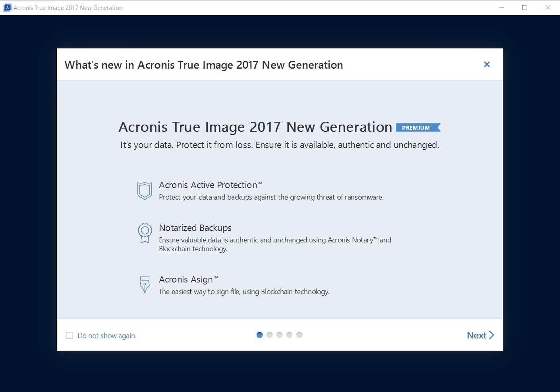The image size is (560, 392).
Task: Click the Do not show again label
Action: pos(106,336)
